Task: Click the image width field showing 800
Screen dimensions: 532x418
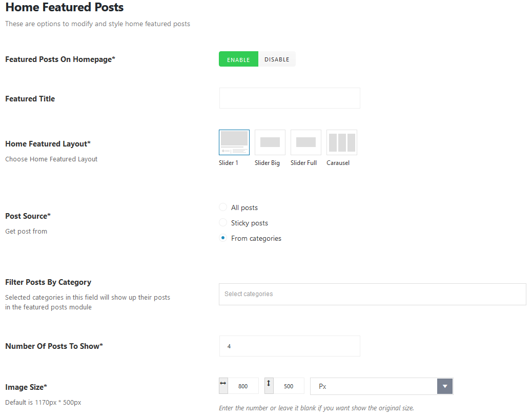Action: point(243,386)
